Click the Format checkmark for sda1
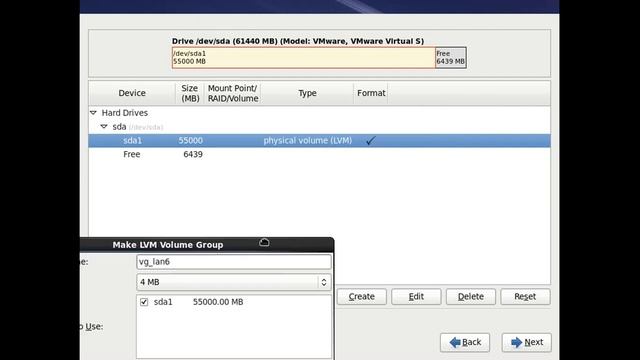This screenshot has width=640, height=360. click(371, 141)
